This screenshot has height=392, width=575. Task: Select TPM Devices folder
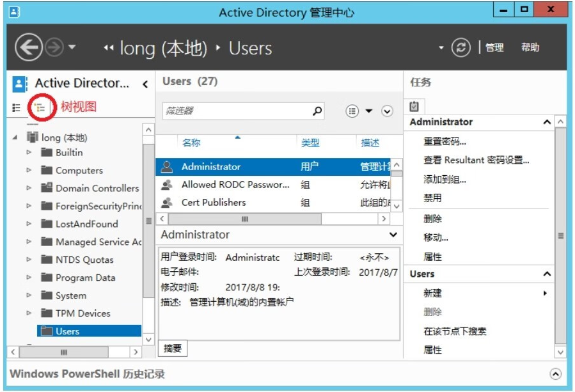[83, 313]
